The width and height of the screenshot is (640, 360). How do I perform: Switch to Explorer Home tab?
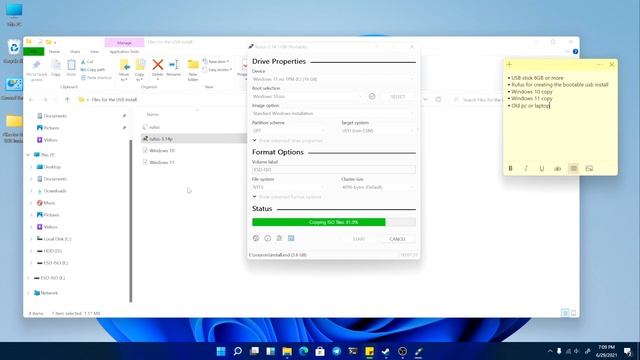54,52
